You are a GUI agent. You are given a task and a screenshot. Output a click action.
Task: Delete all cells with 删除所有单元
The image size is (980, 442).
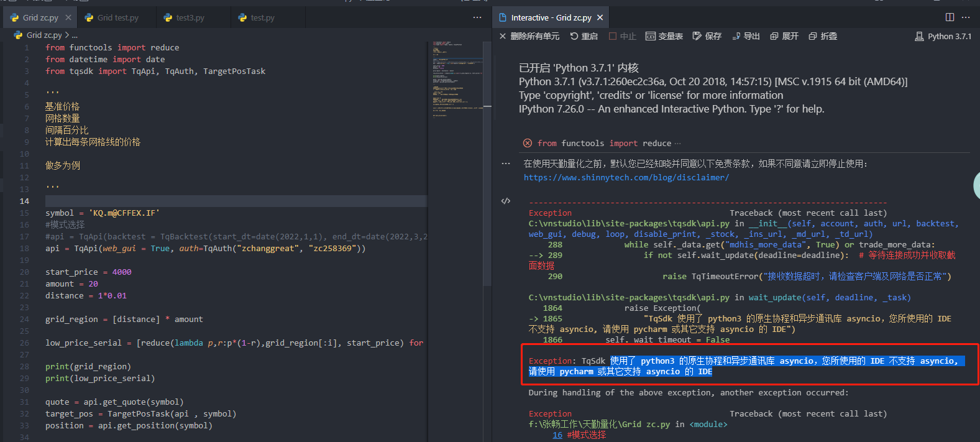[x=529, y=36]
